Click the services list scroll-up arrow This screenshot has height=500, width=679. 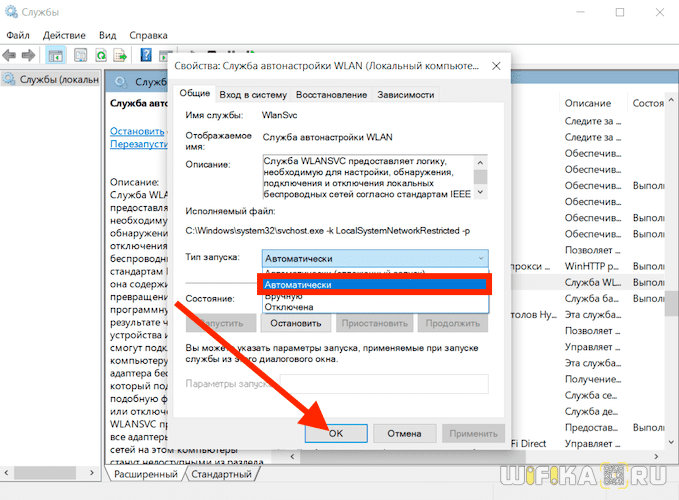[x=671, y=100]
